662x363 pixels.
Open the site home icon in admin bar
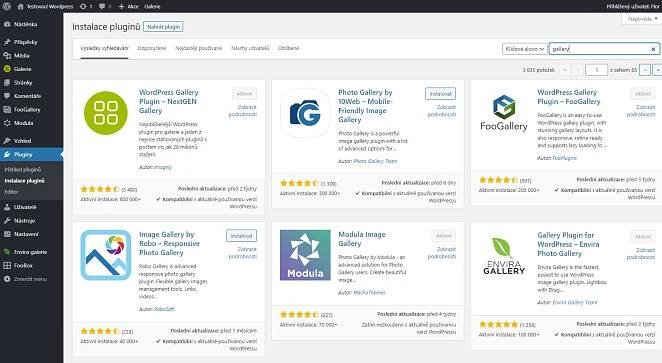[x=20, y=6]
